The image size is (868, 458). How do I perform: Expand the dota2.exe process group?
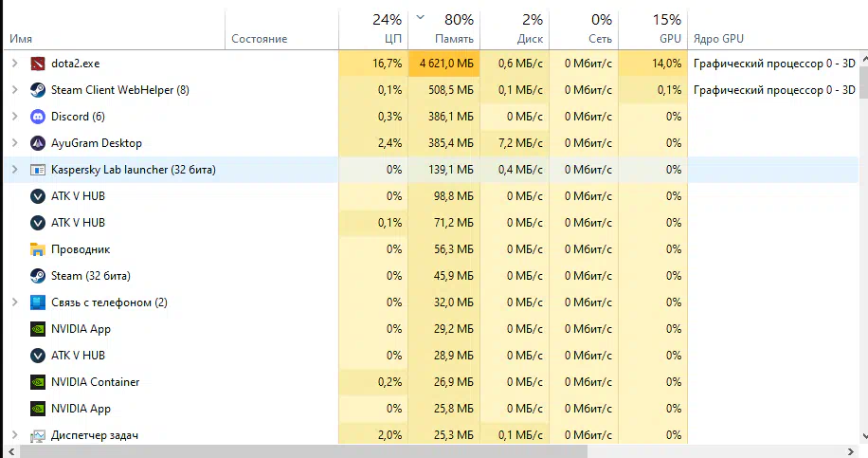tap(15, 64)
